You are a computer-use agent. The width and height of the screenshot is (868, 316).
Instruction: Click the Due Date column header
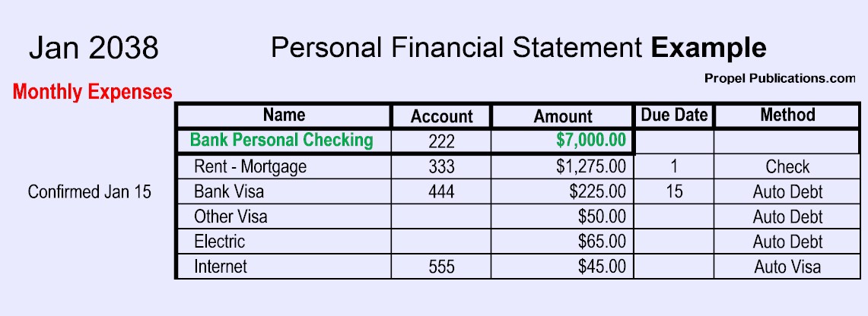coord(674,115)
